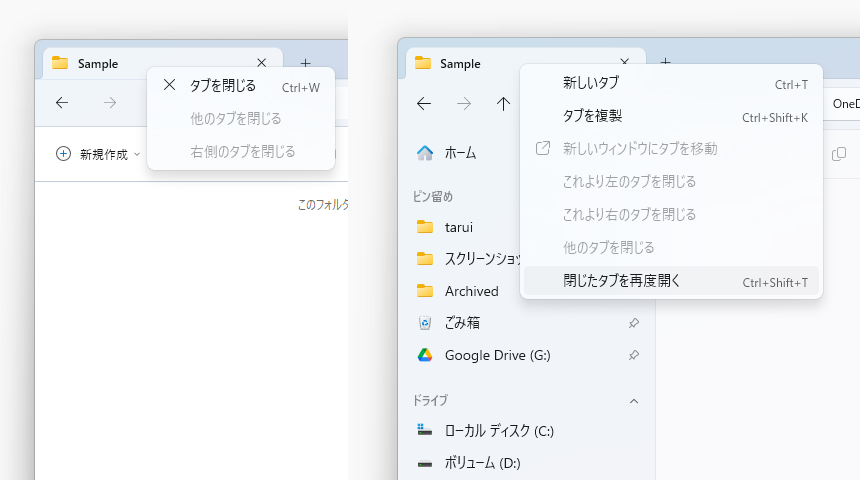The width and height of the screenshot is (860, 480).
Task: Click the ドライブ section header
Action: (430, 400)
